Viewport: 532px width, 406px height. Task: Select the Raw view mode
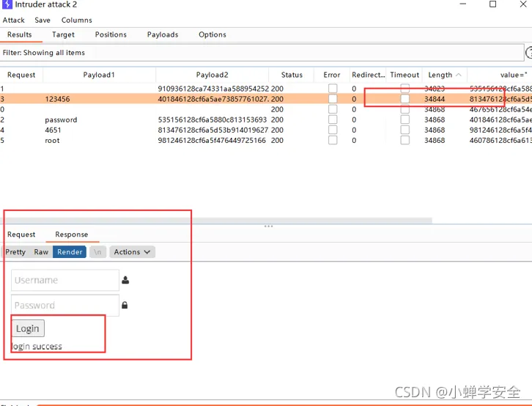pyautogui.click(x=41, y=252)
